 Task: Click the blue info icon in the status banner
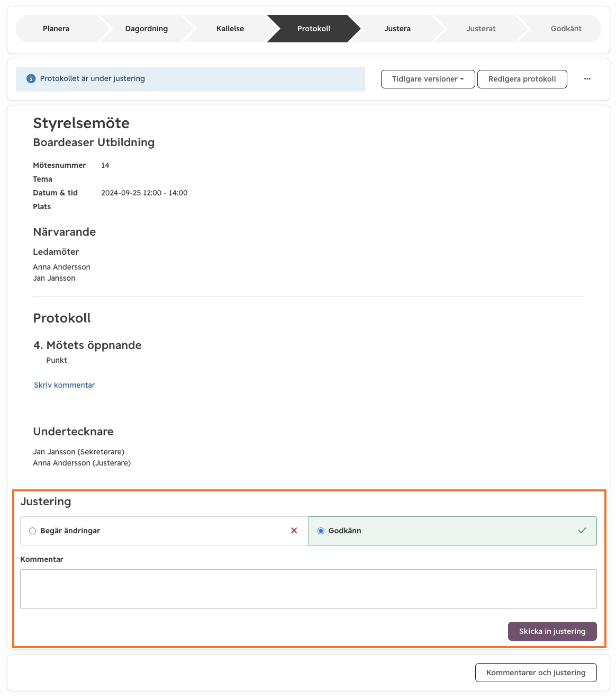point(31,79)
